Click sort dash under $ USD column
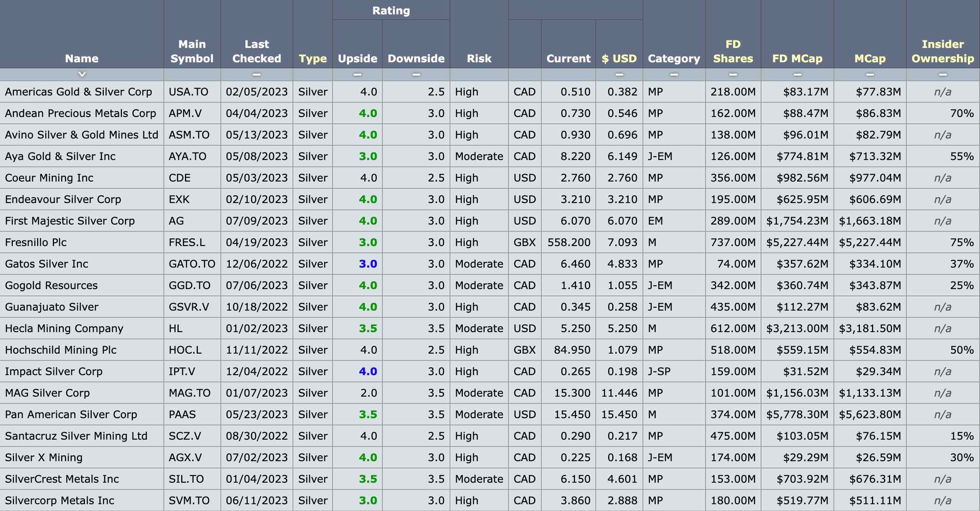Image resolution: width=980 pixels, height=511 pixels. pyautogui.click(x=619, y=74)
